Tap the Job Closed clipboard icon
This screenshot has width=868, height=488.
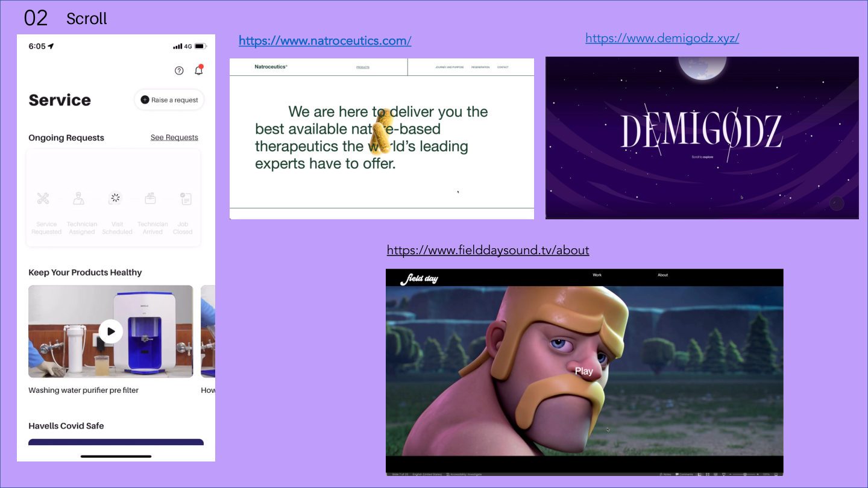tap(186, 198)
